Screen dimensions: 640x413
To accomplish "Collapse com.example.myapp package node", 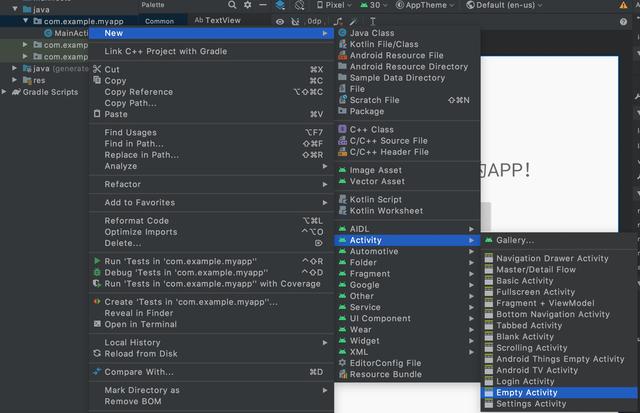I will pyautogui.click(x=25, y=21).
